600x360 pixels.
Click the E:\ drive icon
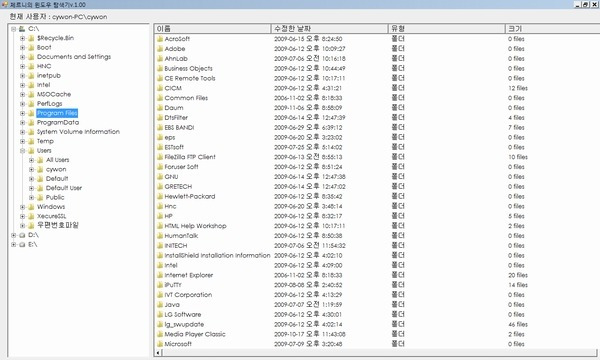[22, 244]
